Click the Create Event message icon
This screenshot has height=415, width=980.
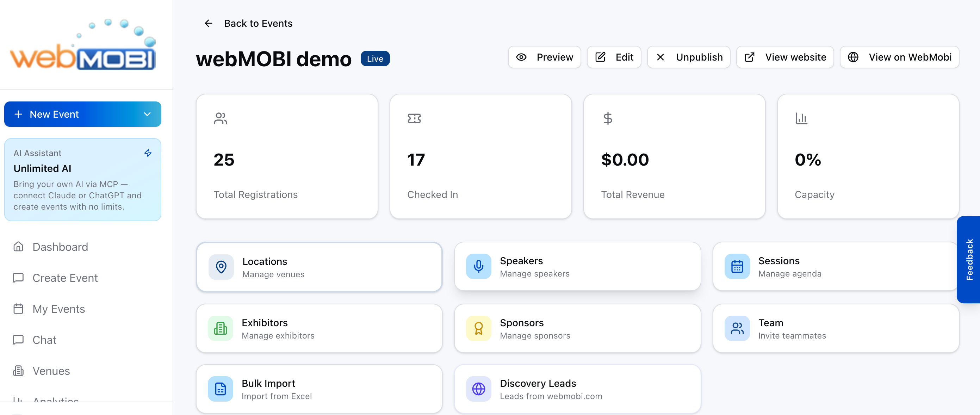[18, 278]
